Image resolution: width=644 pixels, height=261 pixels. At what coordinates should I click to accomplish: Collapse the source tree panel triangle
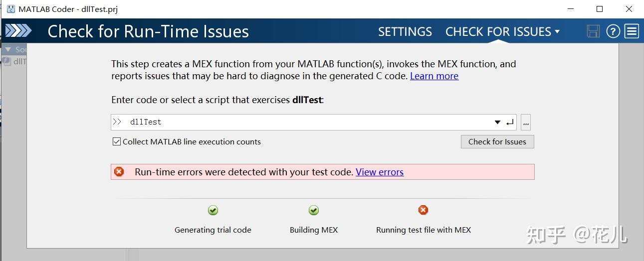pos(8,49)
